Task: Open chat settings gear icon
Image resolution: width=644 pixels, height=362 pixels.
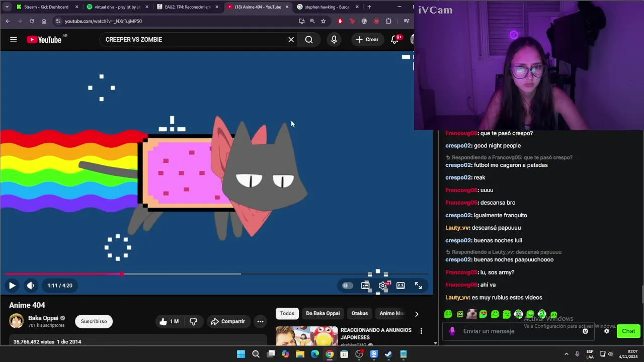Action: click(607, 331)
